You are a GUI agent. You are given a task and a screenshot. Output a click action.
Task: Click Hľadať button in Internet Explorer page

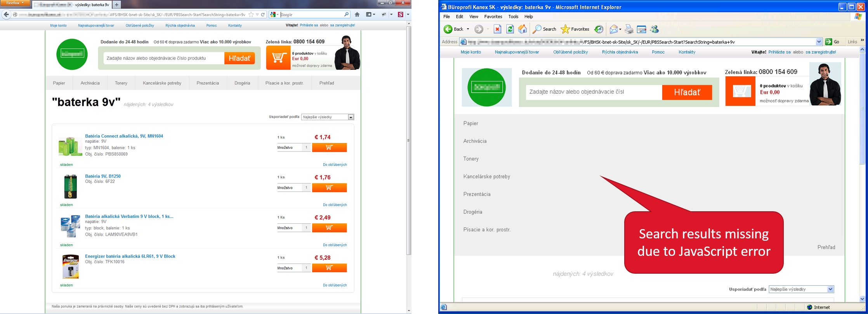coord(687,92)
